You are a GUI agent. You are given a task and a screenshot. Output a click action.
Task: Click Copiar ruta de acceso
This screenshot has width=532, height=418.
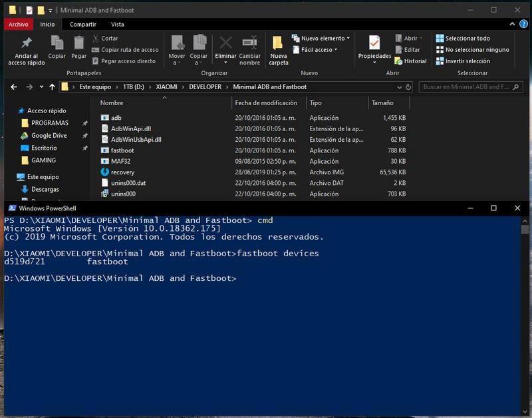coord(125,49)
